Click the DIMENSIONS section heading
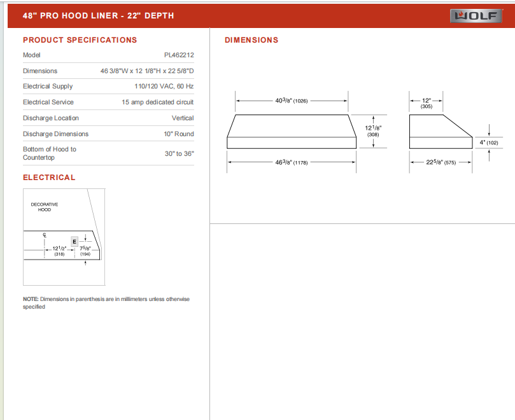Screen dimensions: 515x420 click(x=251, y=40)
